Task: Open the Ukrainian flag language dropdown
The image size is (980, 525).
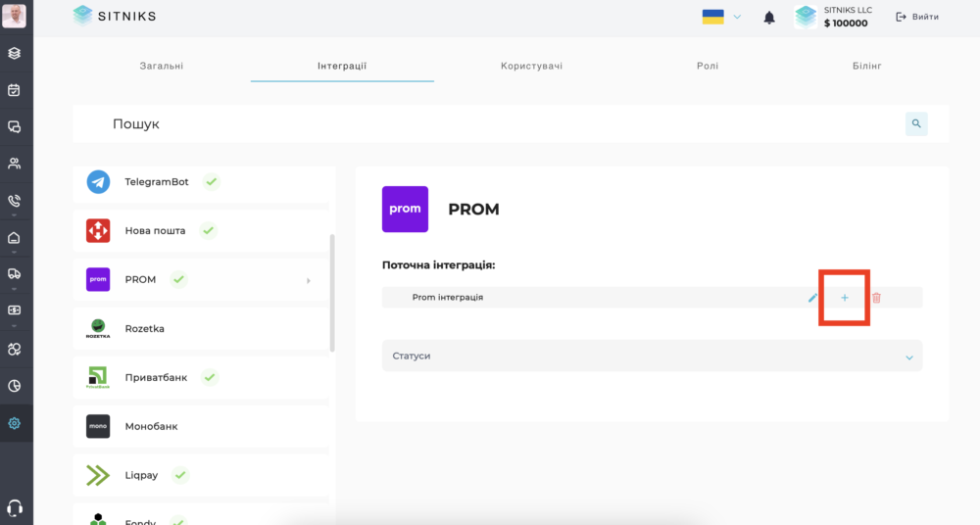Action: pos(721,17)
